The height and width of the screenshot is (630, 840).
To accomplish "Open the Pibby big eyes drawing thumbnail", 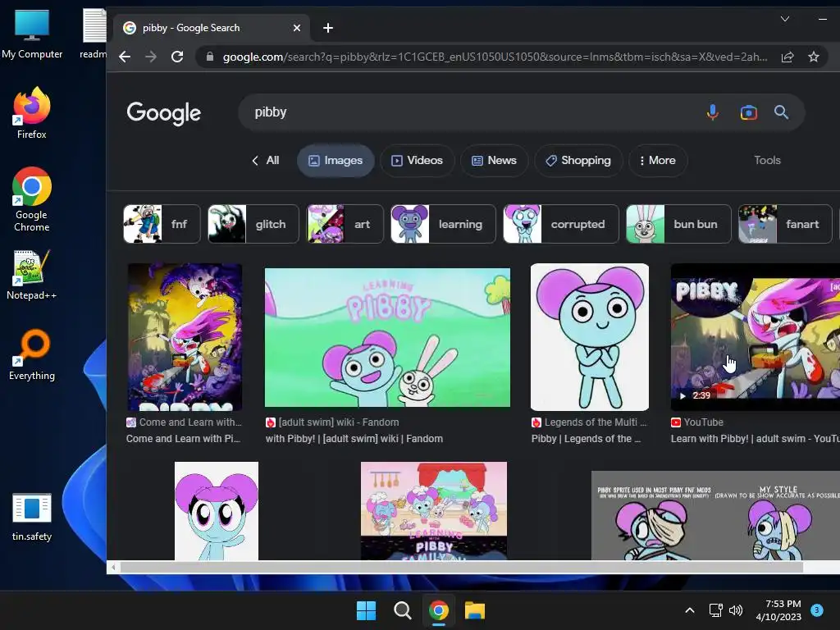I will pos(217,510).
